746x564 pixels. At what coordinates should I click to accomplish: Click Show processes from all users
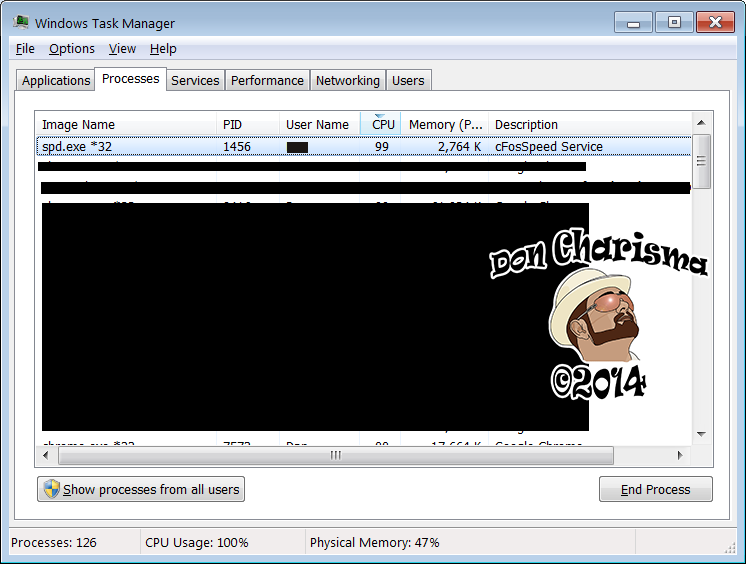[x=141, y=489]
